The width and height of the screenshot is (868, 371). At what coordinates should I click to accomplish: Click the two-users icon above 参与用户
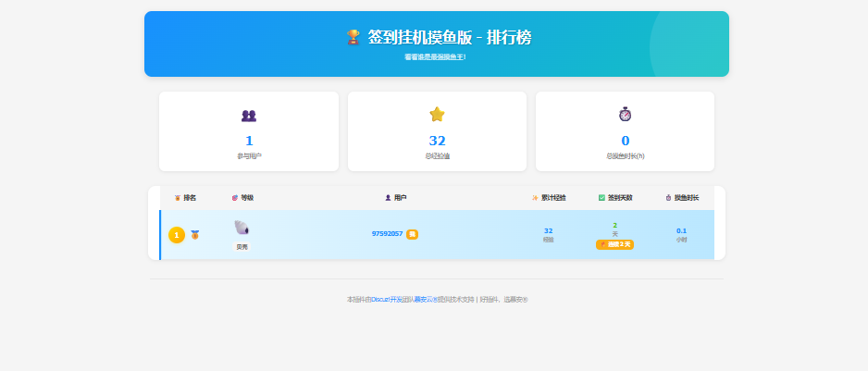click(249, 116)
